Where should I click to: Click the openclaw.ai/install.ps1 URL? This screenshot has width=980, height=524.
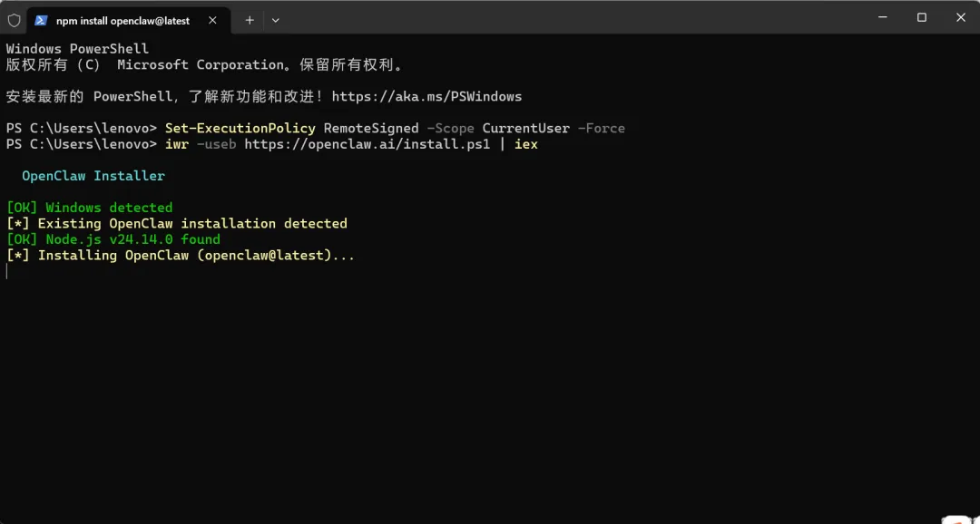[367, 144]
